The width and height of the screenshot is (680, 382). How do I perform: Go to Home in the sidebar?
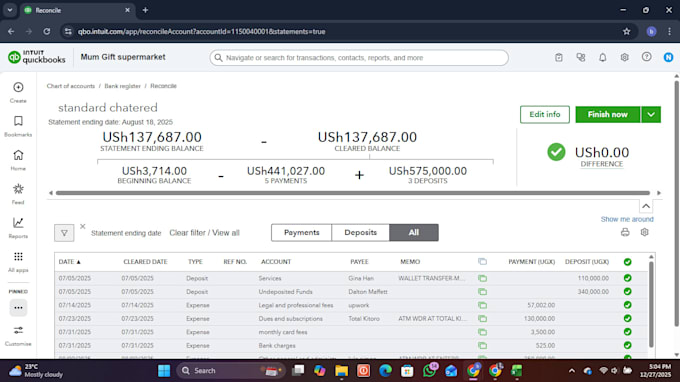[x=18, y=160]
